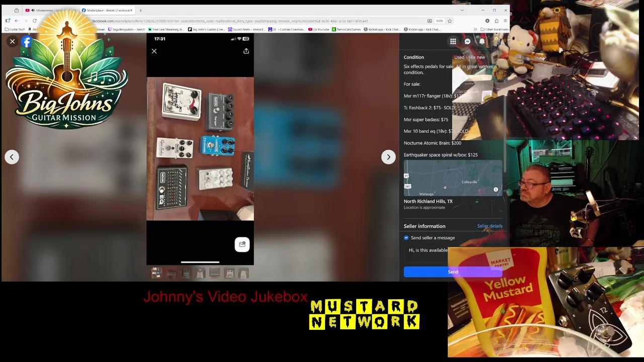This screenshot has width=644, height=362.
Task: Open the Messenger icon
Action: pos(467,42)
